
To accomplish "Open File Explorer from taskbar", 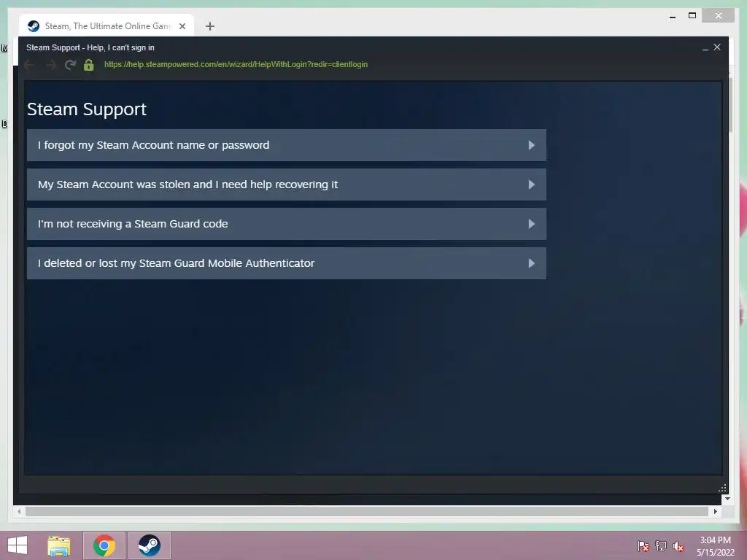I will tap(59, 545).
